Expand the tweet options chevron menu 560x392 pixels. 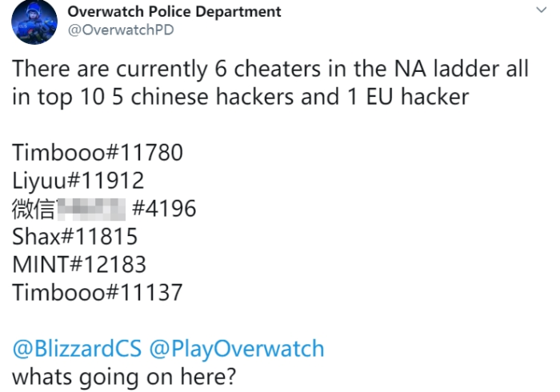click(542, 11)
